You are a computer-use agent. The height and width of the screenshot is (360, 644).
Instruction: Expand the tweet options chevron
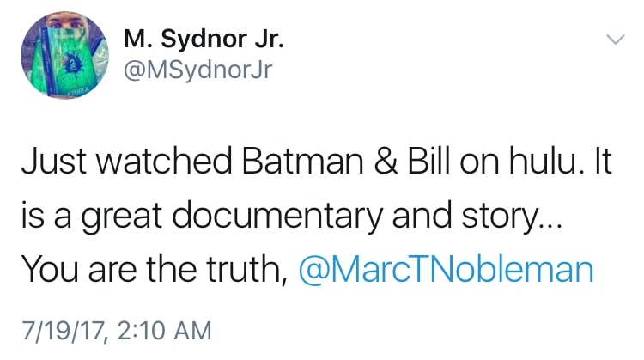[x=615, y=40]
